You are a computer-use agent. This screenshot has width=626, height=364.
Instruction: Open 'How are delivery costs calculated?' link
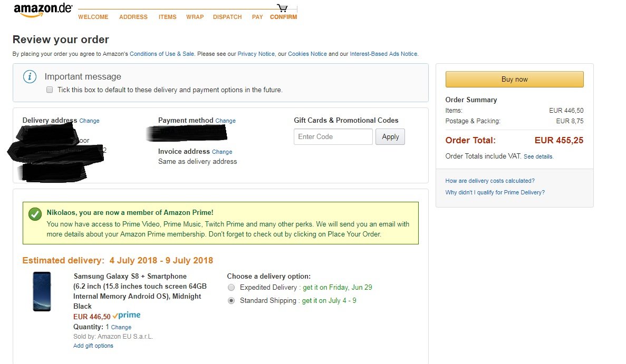(x=490, y=181)
